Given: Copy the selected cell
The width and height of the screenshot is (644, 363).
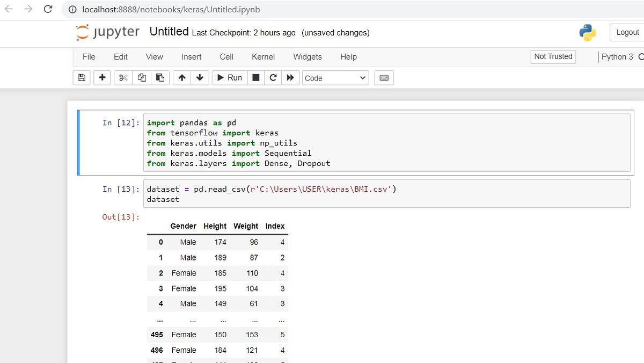Looking at the screenshot, I should click(x=142, y=77).
